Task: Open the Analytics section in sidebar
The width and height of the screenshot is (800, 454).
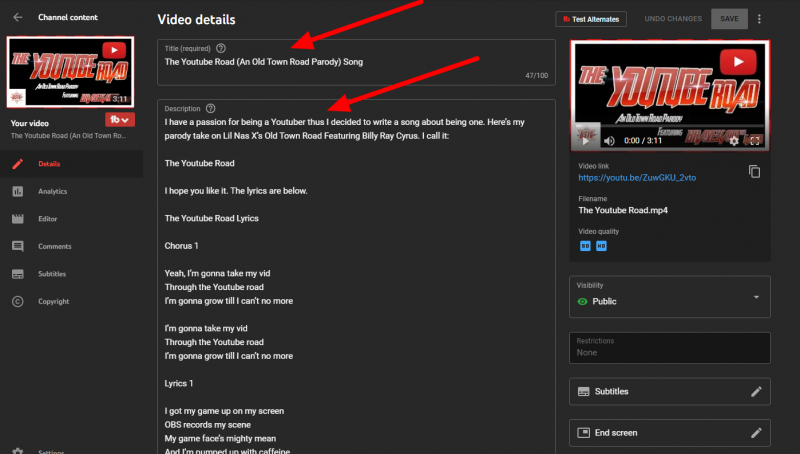Action: point(52,191)
